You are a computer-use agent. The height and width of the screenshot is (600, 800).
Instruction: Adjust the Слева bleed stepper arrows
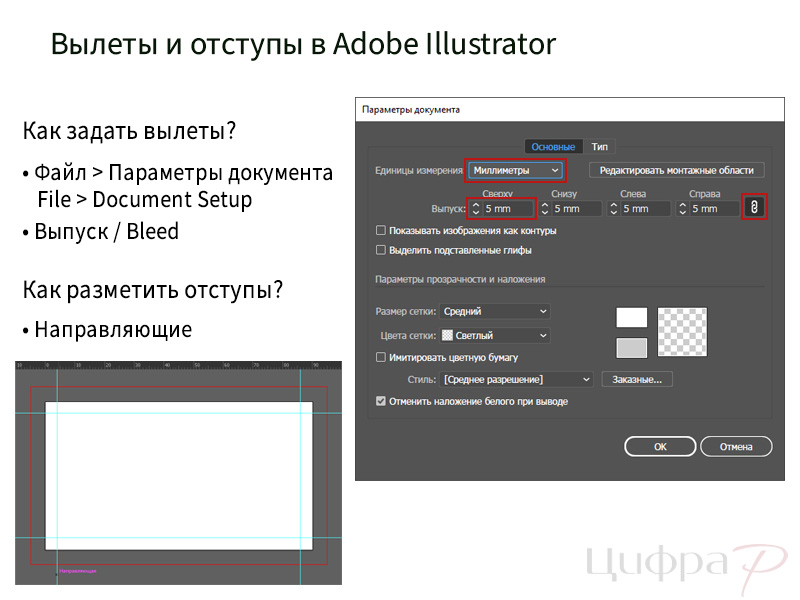613,209
